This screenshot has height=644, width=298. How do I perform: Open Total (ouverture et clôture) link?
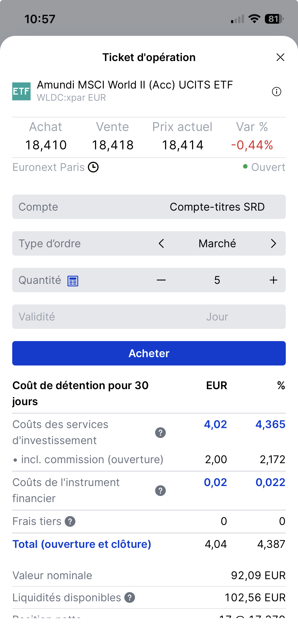82,544
